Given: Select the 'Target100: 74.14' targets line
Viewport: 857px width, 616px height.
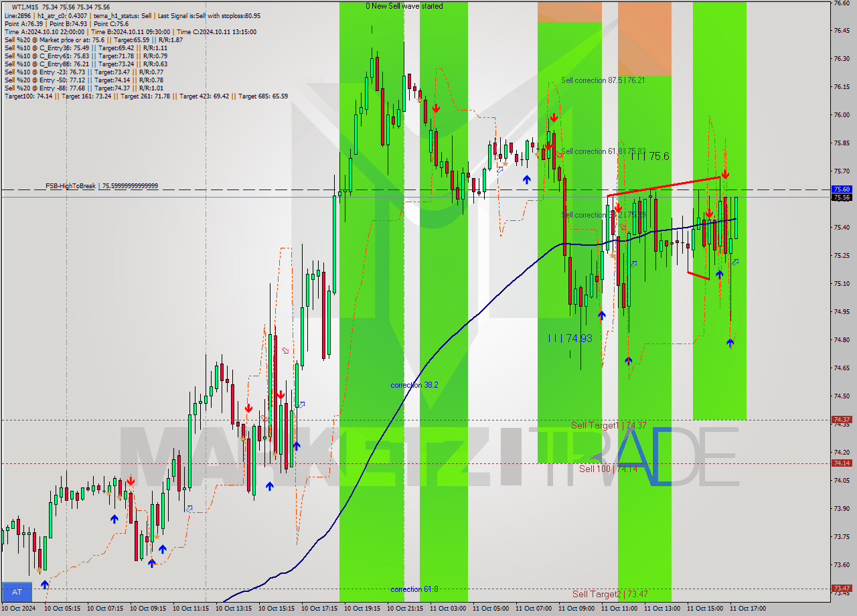Looking at the screenshot, I should pyautogui.click(x=146, y=96).
